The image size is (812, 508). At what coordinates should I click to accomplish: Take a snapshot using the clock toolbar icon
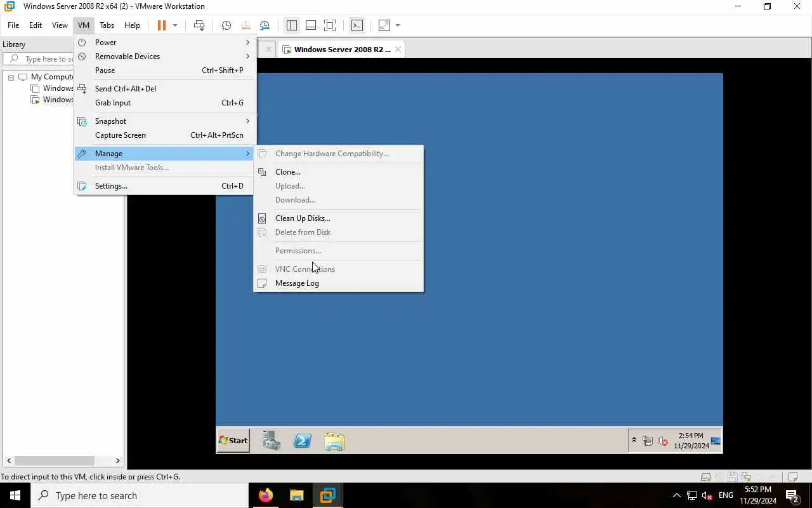(226, 25)
